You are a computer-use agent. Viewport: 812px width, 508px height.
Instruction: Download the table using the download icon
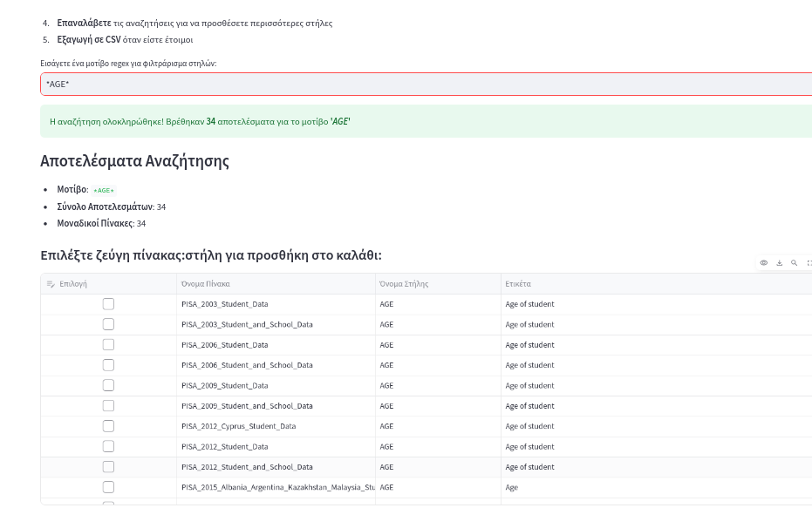coord(779,263)
